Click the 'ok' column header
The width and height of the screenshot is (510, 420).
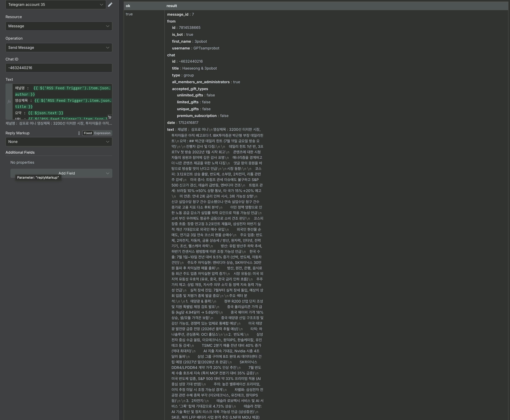coord(128,6)
